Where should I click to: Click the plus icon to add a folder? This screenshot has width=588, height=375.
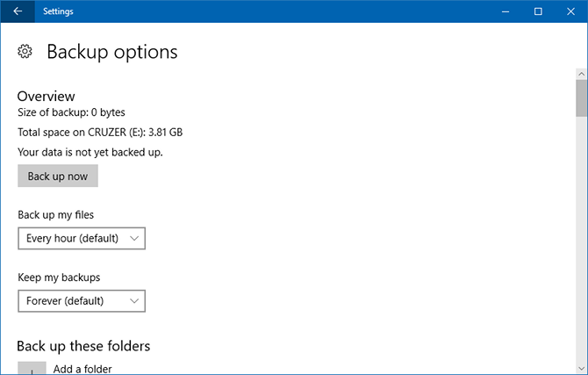tap(32, 369)
